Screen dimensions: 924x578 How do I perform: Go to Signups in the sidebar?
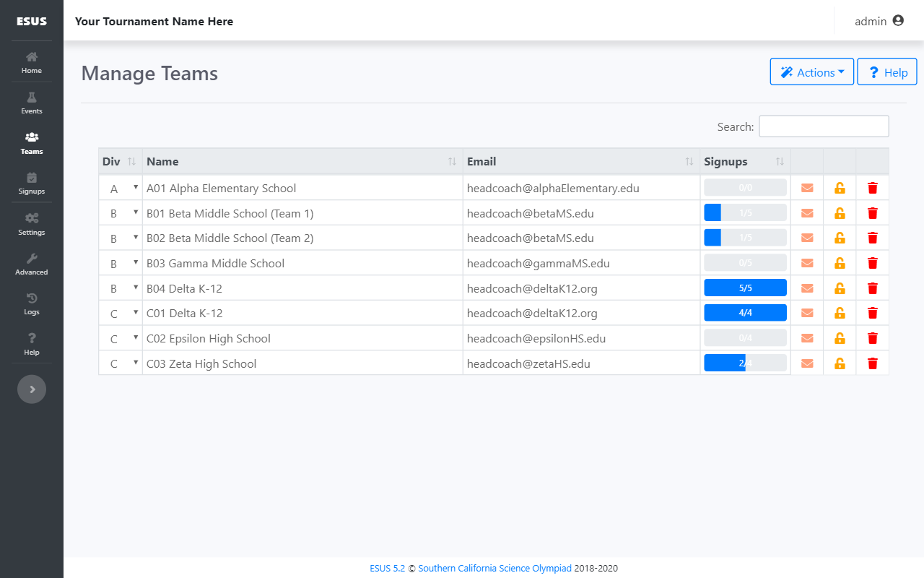coord(32,184)
